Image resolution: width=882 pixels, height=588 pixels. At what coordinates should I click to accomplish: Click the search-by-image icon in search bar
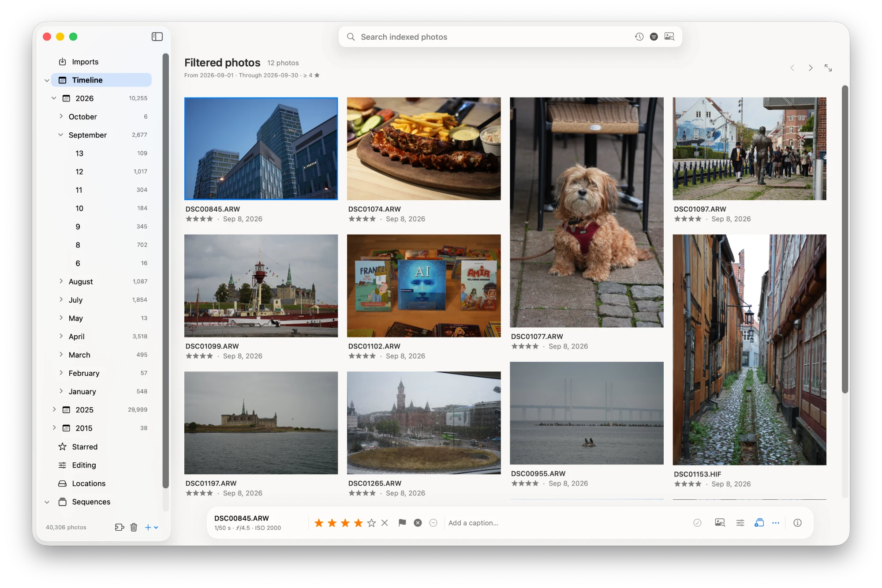point(669,37)
